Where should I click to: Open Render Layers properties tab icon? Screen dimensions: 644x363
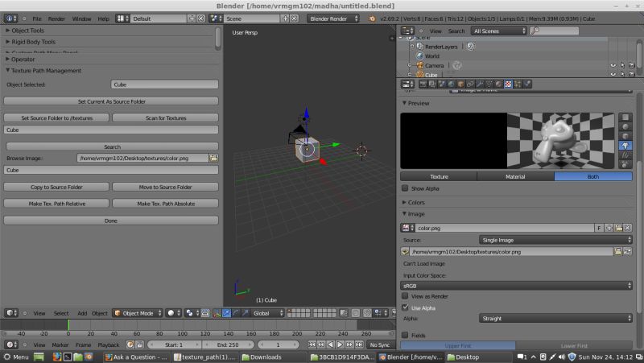coord(432,85)
